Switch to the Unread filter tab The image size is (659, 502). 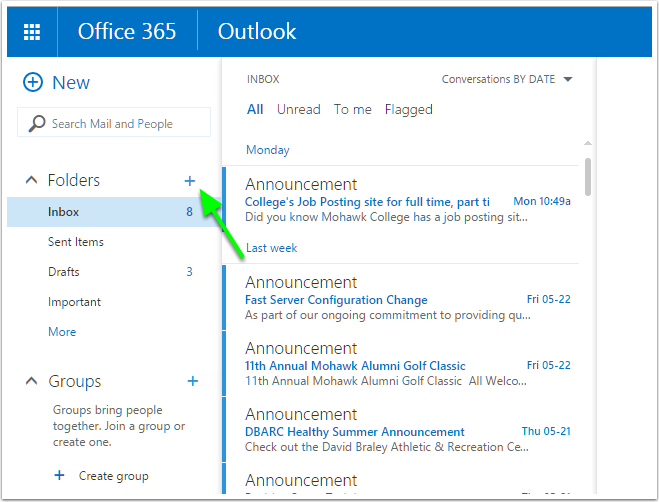pyautogui.click(x=298, y=110)
